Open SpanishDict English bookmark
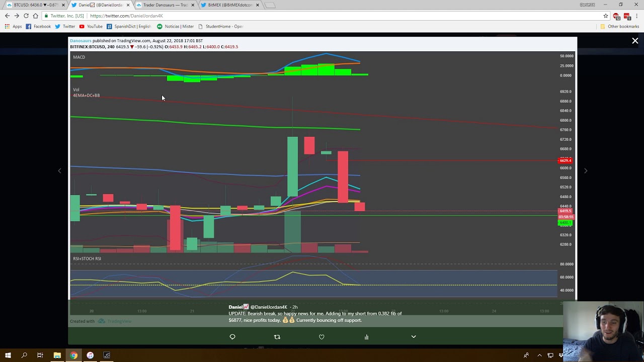Screen dimensions: 644x362 tap(129, 26)
